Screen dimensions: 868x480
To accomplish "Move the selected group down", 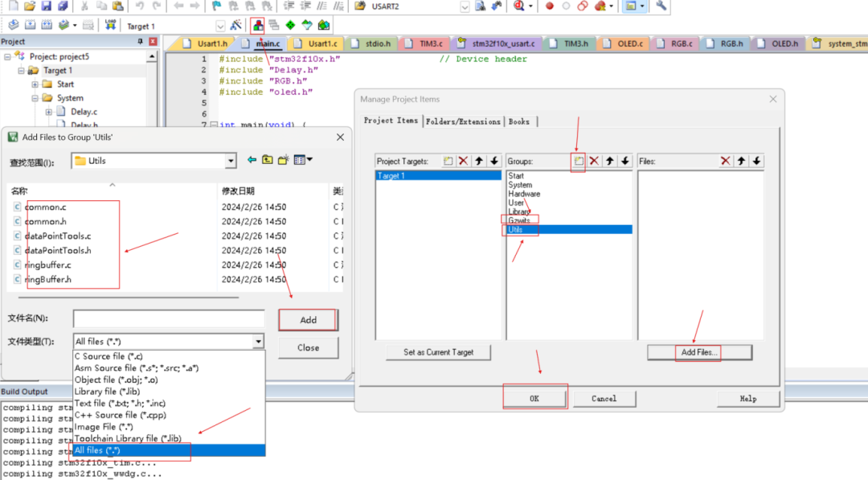I will click(625, 161).
